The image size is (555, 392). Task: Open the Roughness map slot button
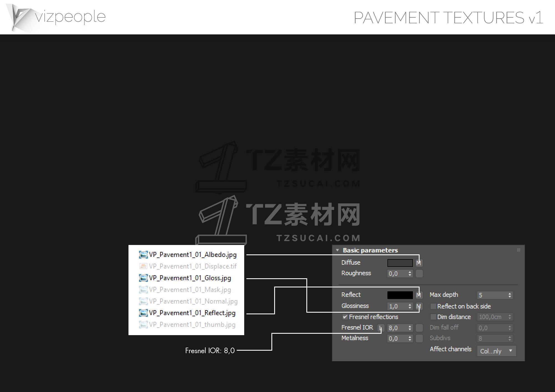click(419, 274)
